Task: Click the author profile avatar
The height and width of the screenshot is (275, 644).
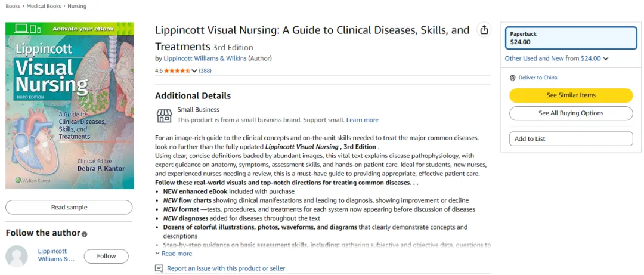Action: (17, 256)
